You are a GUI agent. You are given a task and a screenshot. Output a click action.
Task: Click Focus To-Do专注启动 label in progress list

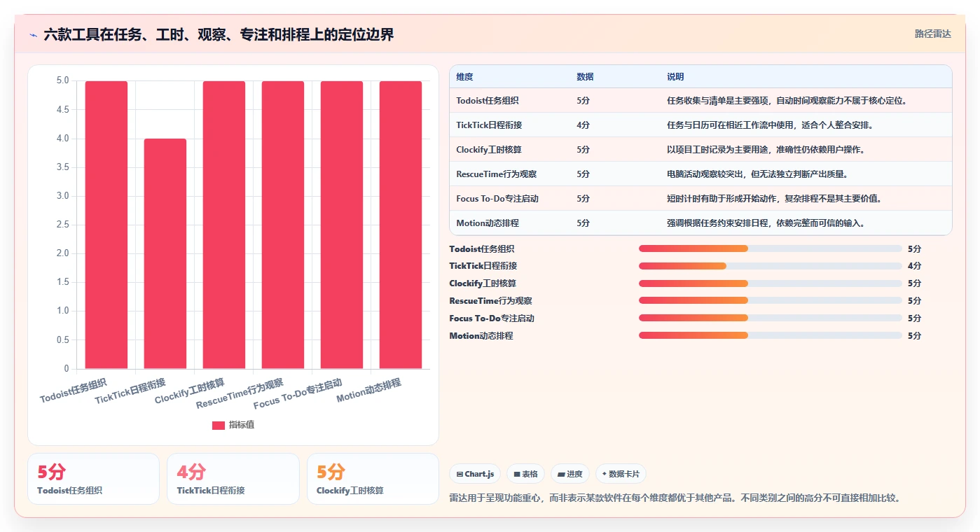tap(492, 318)
